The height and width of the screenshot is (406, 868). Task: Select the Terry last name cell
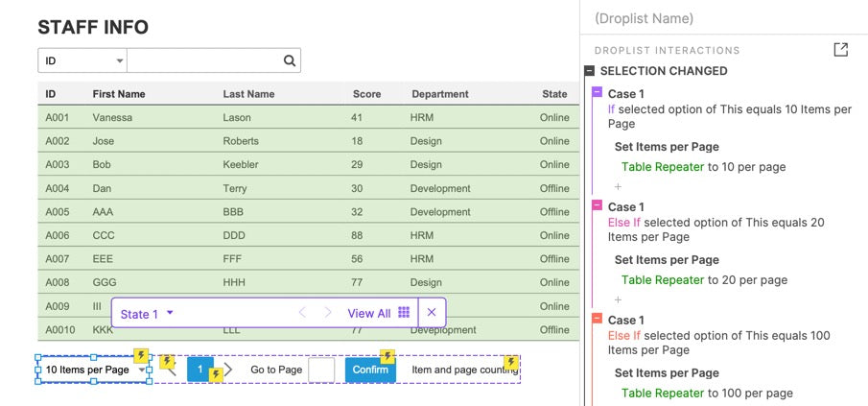point(235,188)
